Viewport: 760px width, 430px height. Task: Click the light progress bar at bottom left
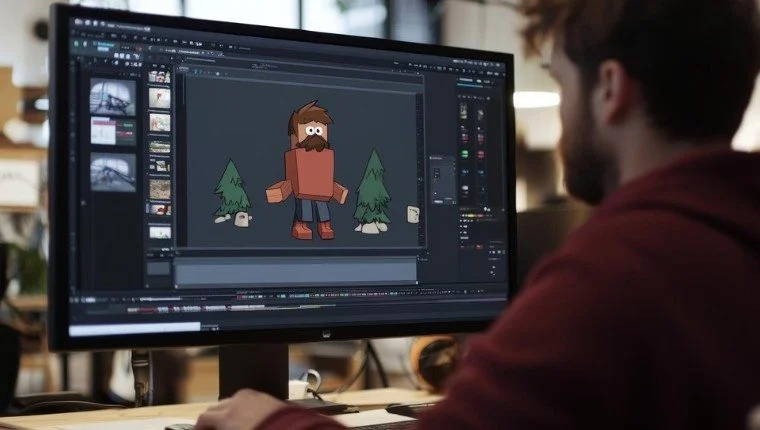(x=135, y=329)
